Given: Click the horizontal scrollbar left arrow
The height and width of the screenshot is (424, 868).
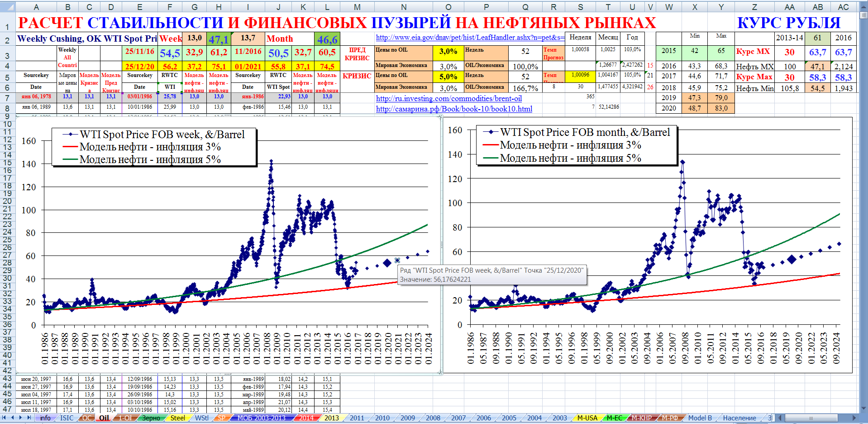Looking at the screenshot, I should point(780,418).
